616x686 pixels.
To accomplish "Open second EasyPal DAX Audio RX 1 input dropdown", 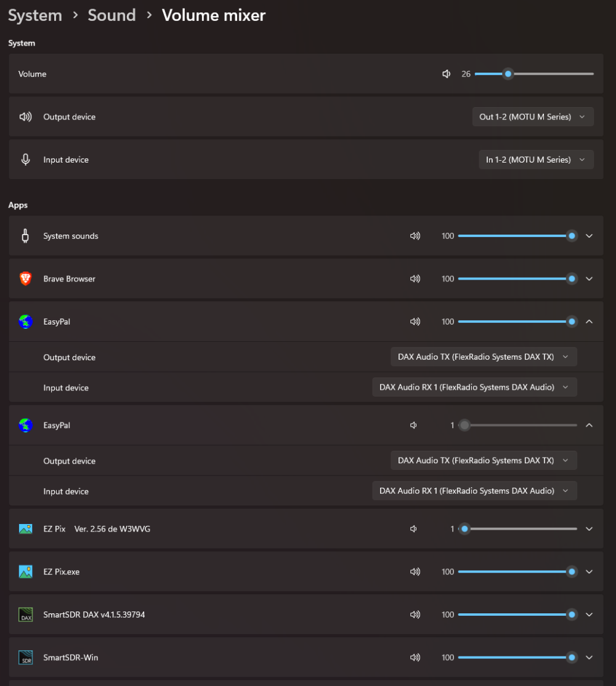I will (474, 491).
